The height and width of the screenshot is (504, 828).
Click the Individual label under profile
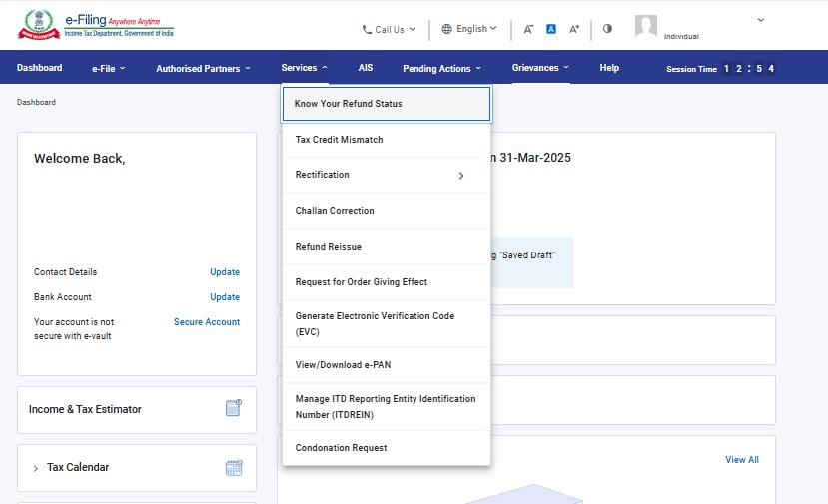pyautogui.click(x=681, y=36)
